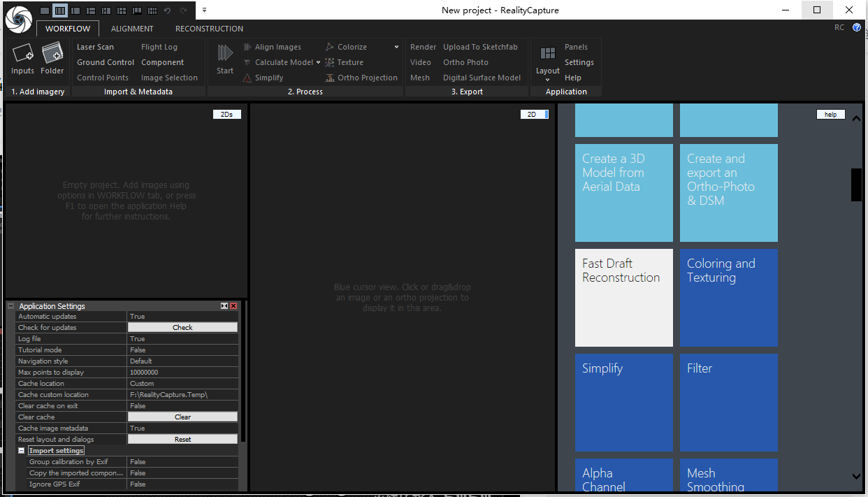The width and height of the screenshot is (868, 497).
Task: Toggle Tutorial mode False value
Action: pos(183,350)
